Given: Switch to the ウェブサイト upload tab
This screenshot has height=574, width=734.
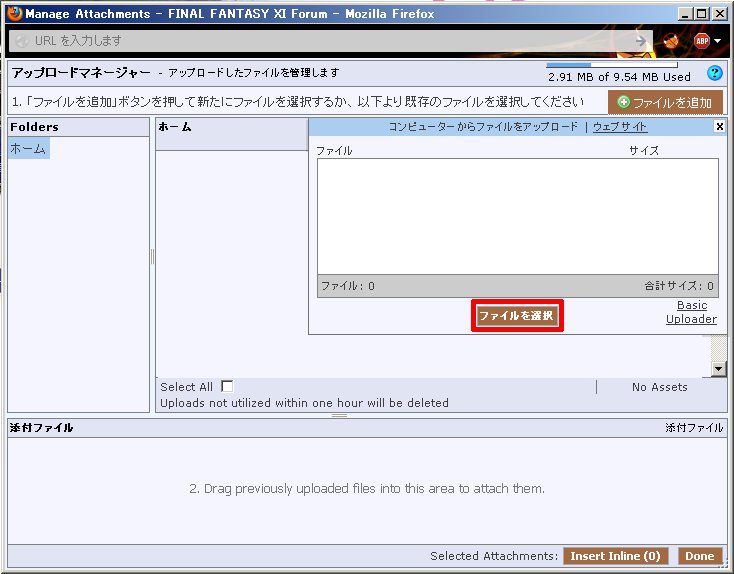Looking at the screenshot, I should coord(619,127).
